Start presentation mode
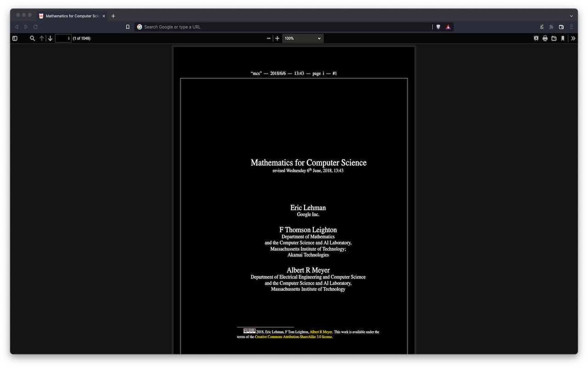Image resolution: width=588 pixels, height=368 pixels. [536, 38]
